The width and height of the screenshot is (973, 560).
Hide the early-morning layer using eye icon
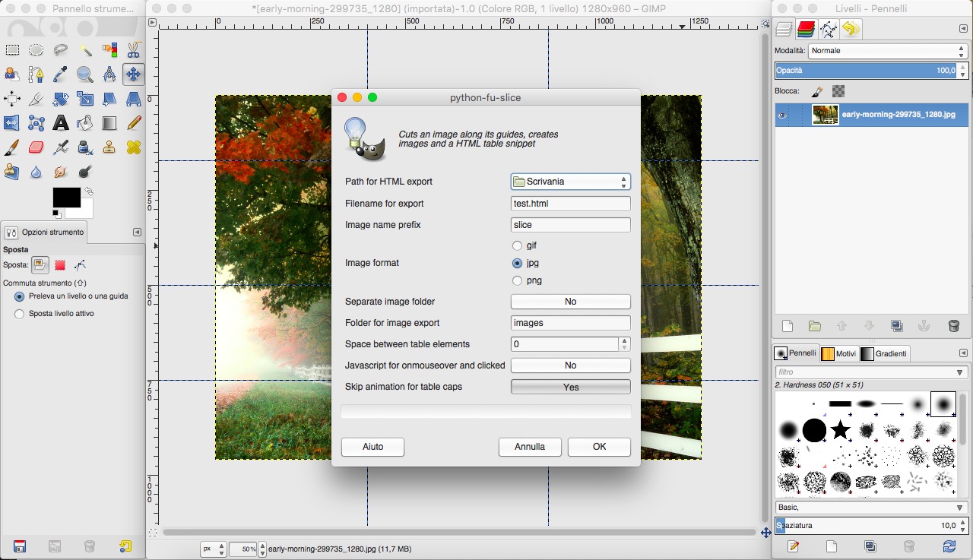point(782,115)
